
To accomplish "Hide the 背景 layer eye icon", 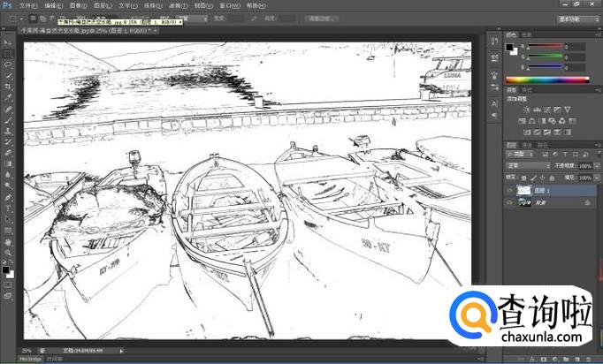I will pos(510,202).
